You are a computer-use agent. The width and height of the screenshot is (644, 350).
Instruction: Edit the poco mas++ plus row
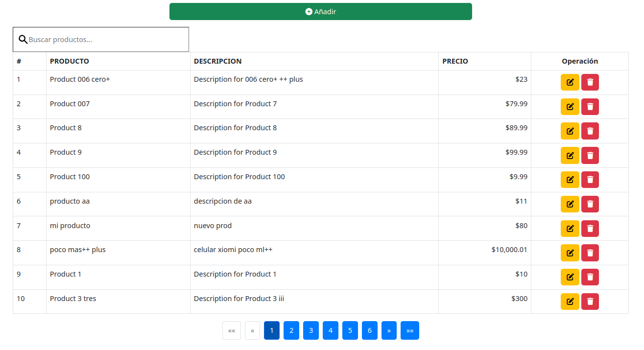coord(570,253)
